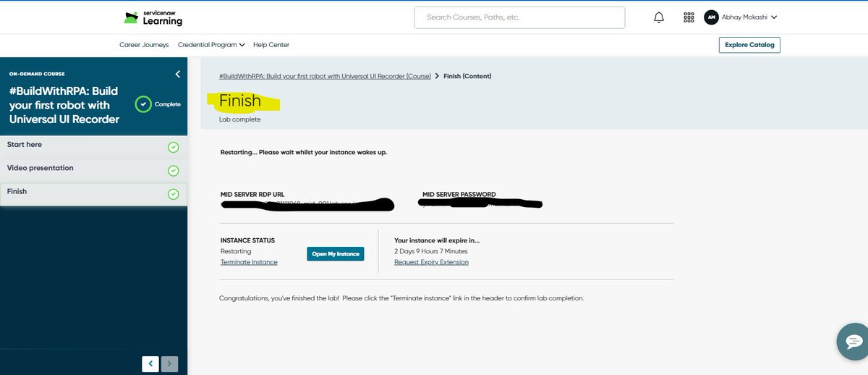
Task: Click the AM user avatar
Action: [711, 17]
